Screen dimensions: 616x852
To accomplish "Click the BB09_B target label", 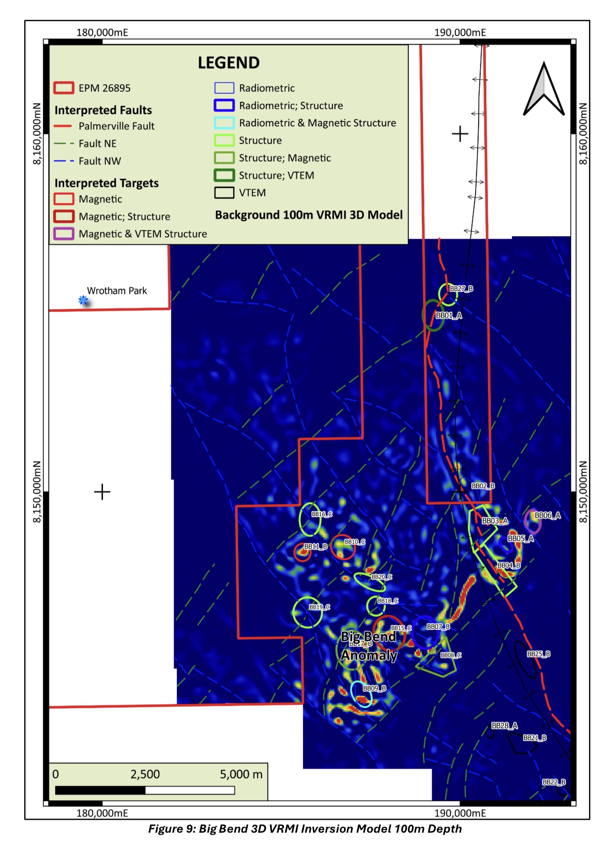I will [374, 688].
